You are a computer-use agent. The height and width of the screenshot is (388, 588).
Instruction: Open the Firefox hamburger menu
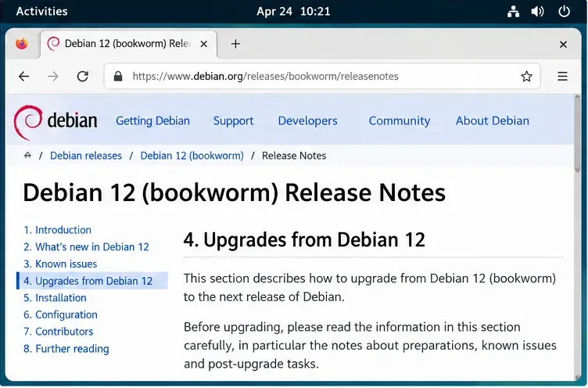click(562, 77)
